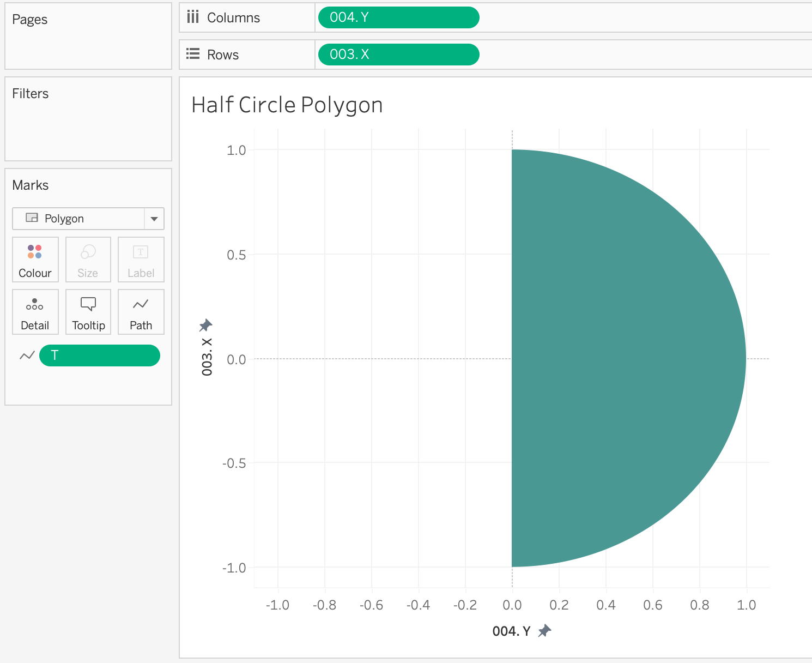Click the 003. X axis label
Screen dimensions: 812x663
pyautogui.click(x=207, y=357)
